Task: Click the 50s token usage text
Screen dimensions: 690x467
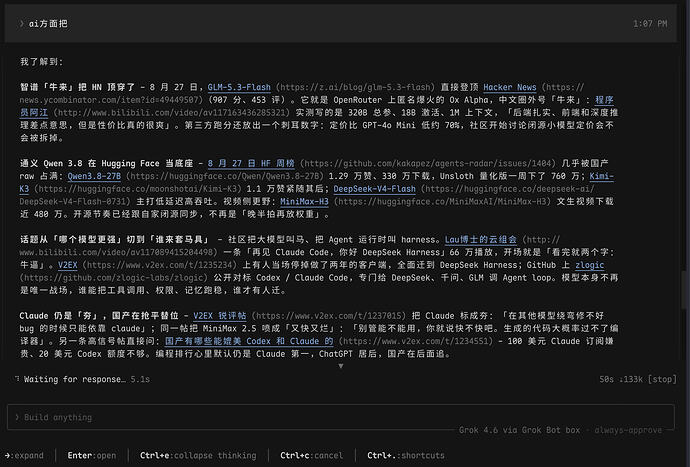Action: click(x=621, y=379)
